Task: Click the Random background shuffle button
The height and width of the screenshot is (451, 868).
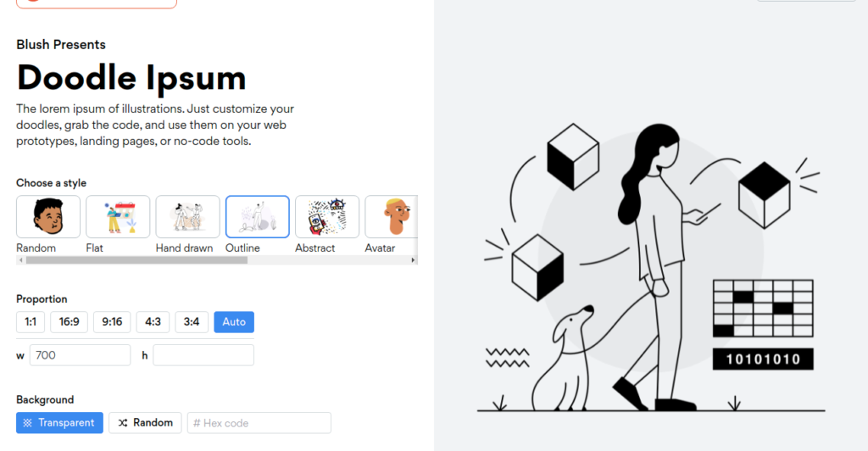Action: tap(145, 423)
